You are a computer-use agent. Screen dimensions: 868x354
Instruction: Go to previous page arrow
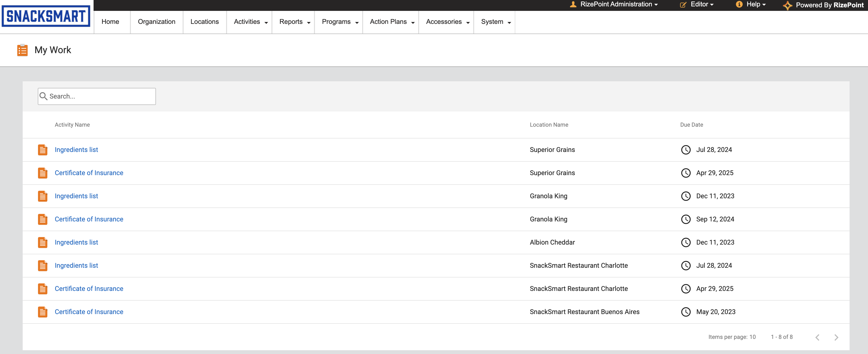[x=817, y=337]
